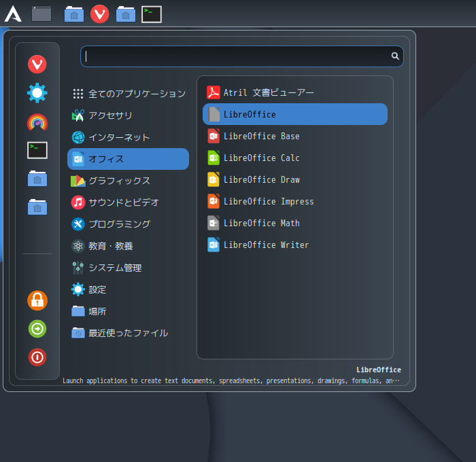
Task: Launch LibreOffice Base
Action: pos(295,136)
